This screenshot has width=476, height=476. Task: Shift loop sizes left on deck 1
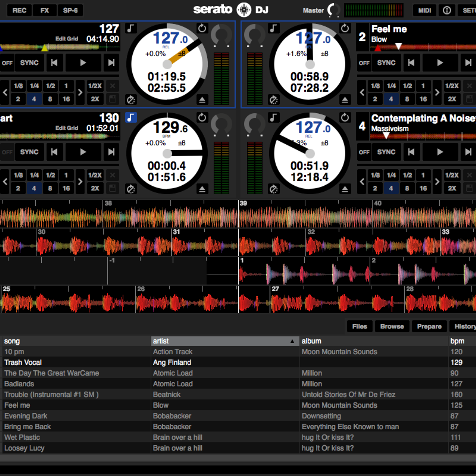(x=5, y=92)
